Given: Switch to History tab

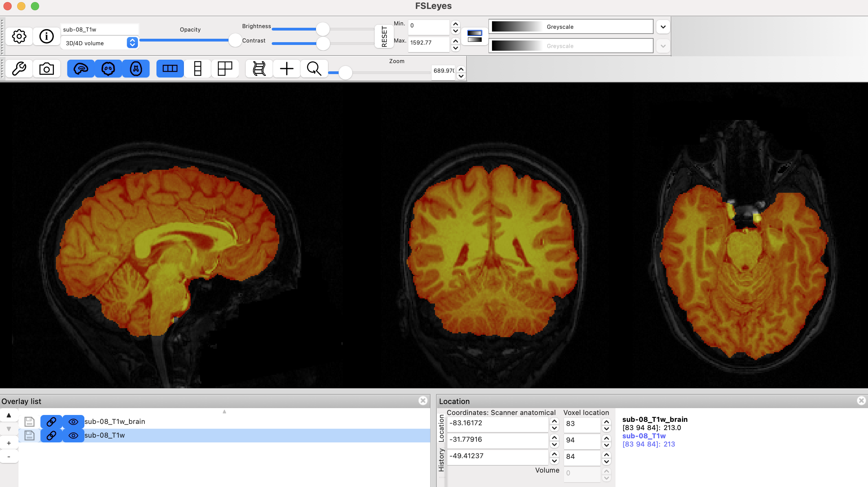Looking at the screenshot, I should pyautogui.click(x=441, y=460).
